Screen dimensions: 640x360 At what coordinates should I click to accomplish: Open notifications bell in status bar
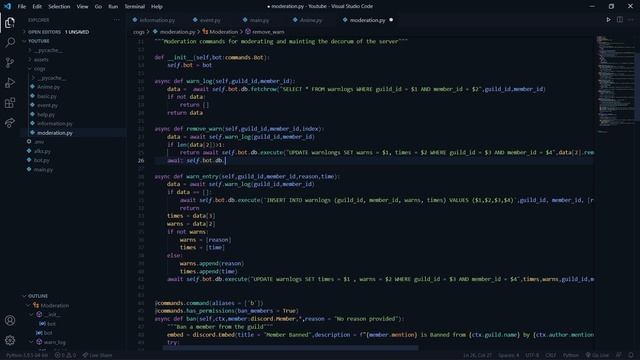631,355
